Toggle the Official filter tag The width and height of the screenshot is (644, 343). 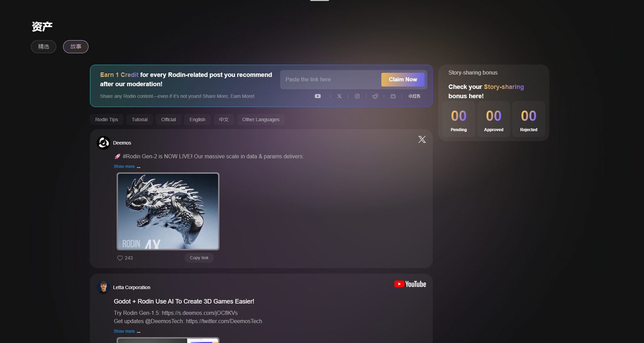(168, 119)
